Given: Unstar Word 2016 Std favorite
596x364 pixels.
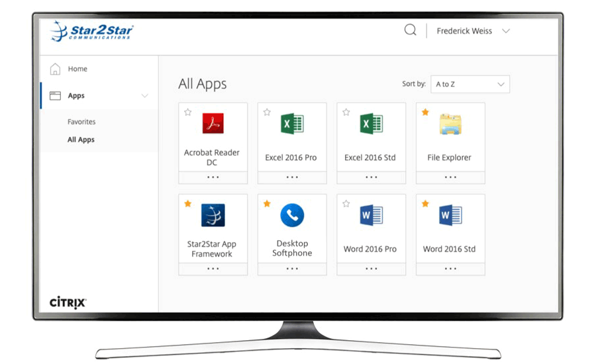Looking at the screenshot, I should (x=425, y=204).
